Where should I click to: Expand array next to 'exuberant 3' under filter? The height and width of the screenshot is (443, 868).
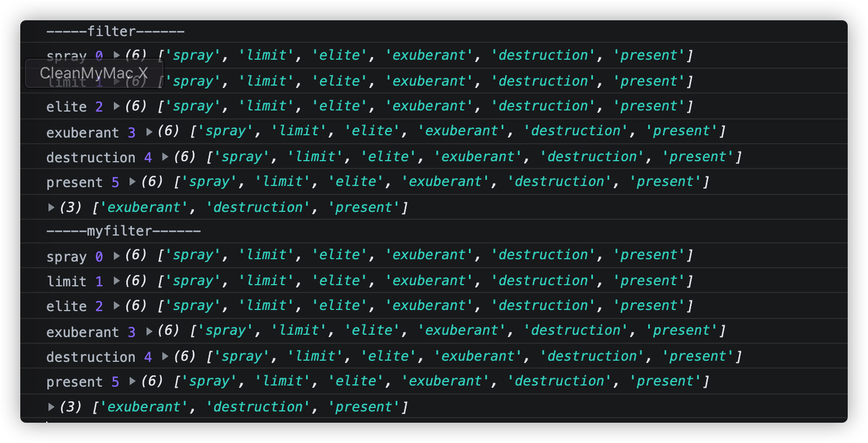[x=149, y=131]
